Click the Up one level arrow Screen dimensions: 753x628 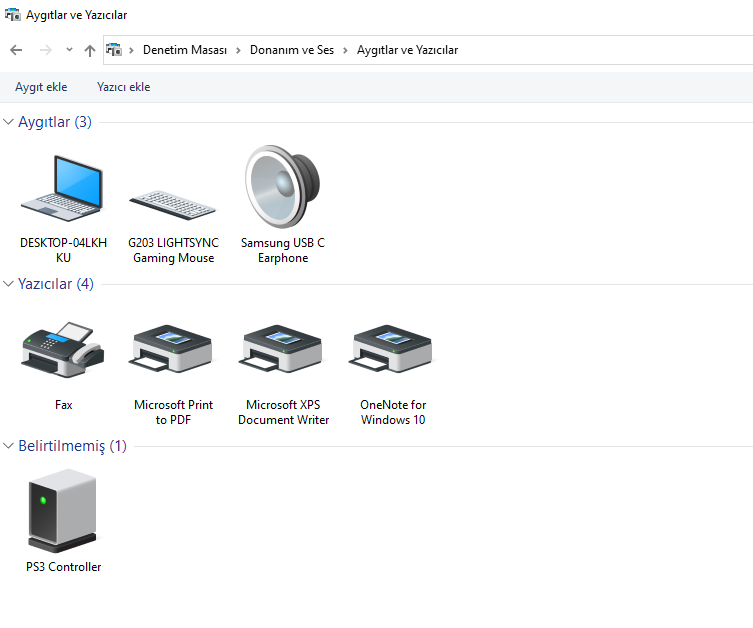(90, 50)
